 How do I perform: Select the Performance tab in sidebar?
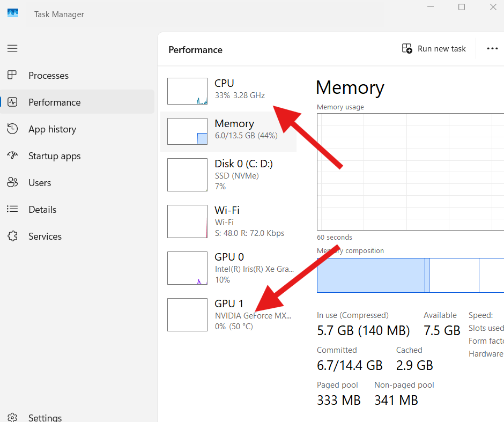click(54, 102)
